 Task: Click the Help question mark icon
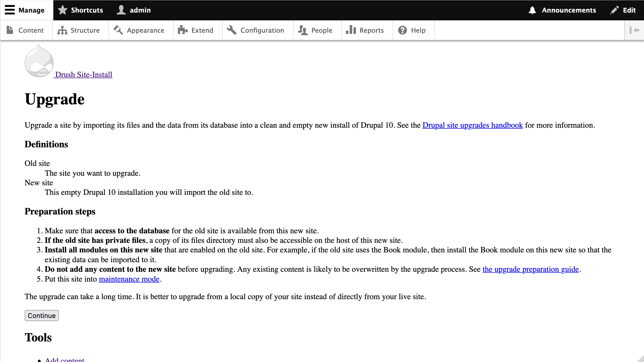pos(403,30)
